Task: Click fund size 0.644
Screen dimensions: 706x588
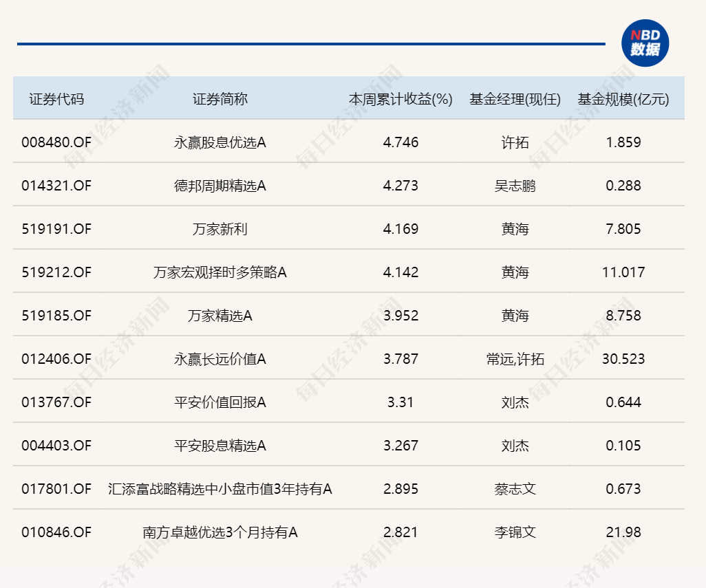Action: click(x=623, y=402)
